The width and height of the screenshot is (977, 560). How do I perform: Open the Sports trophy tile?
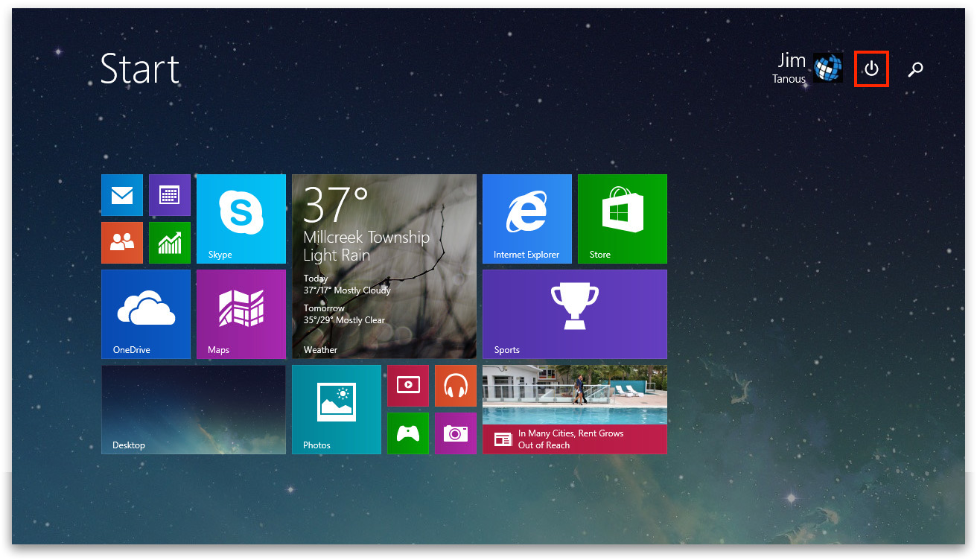click(x=575, y=314)
